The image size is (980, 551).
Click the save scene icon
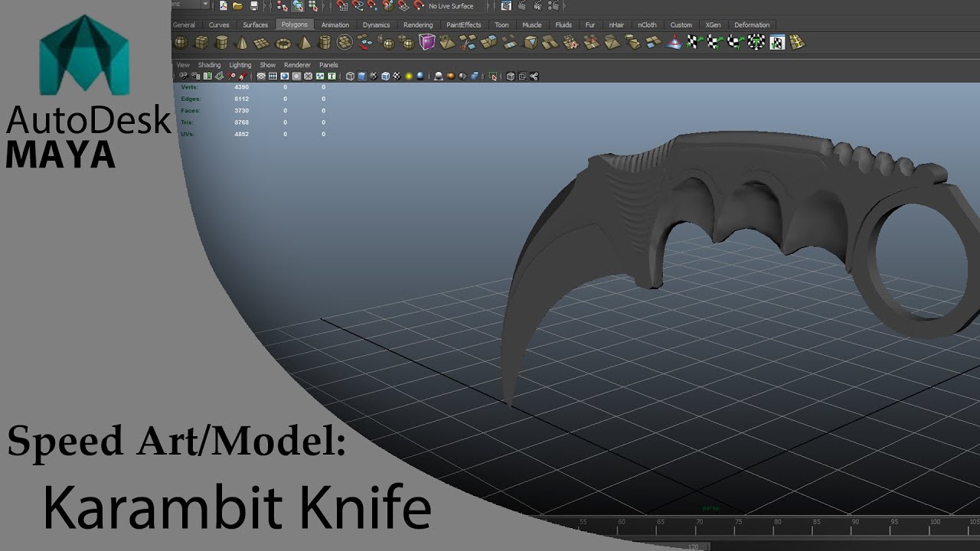point(254,5)
